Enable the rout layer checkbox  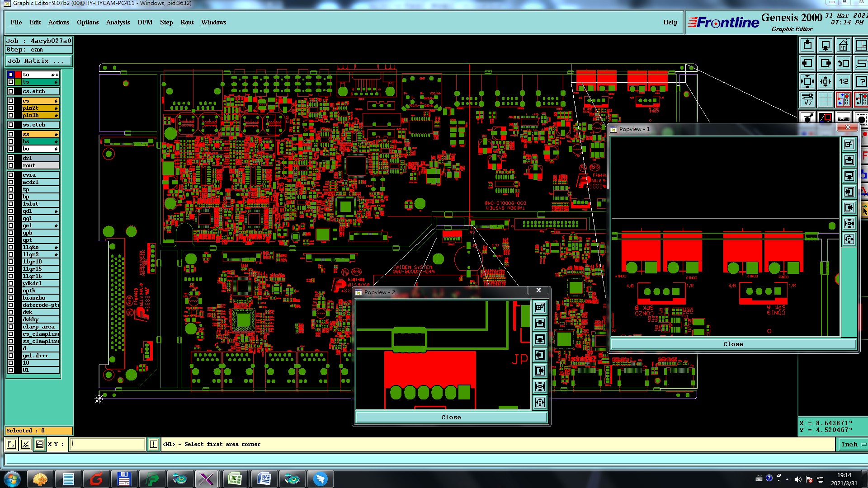click(11, 165)
